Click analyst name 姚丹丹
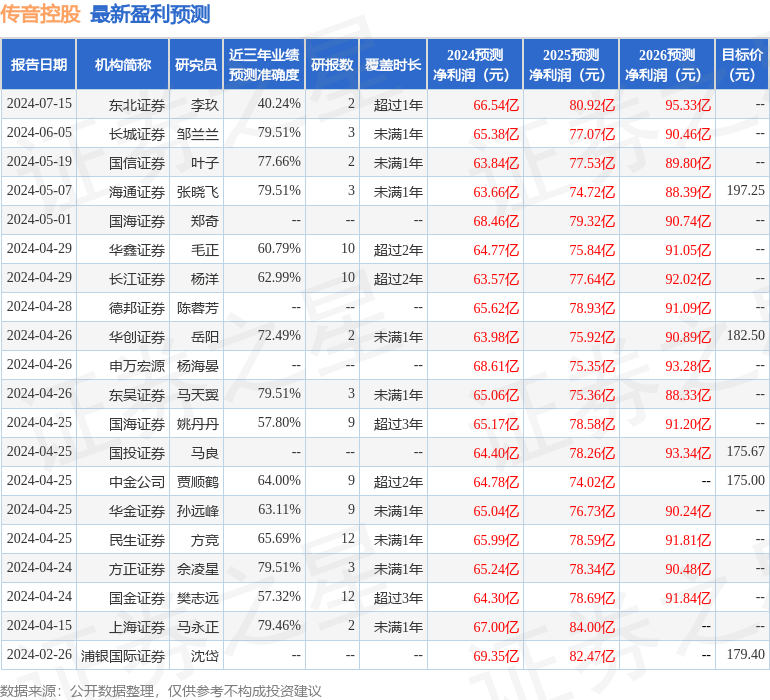This screenshot has width=770, height=700. [x=197, y=424]
